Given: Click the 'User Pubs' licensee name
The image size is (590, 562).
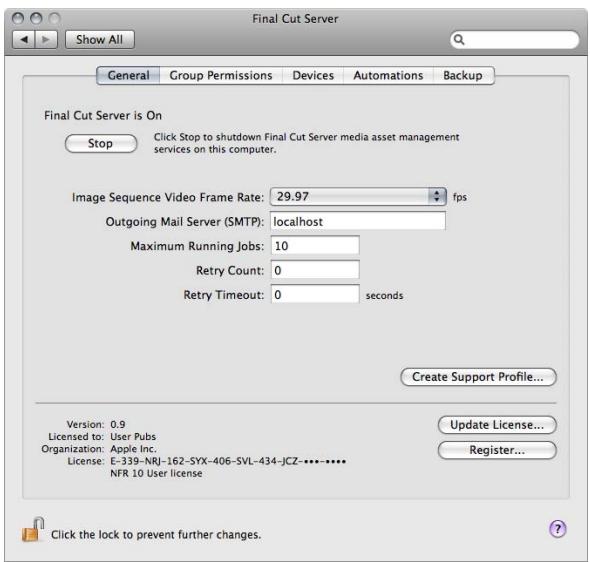Looking at the screenshot, I should click(x=133, y=437).
